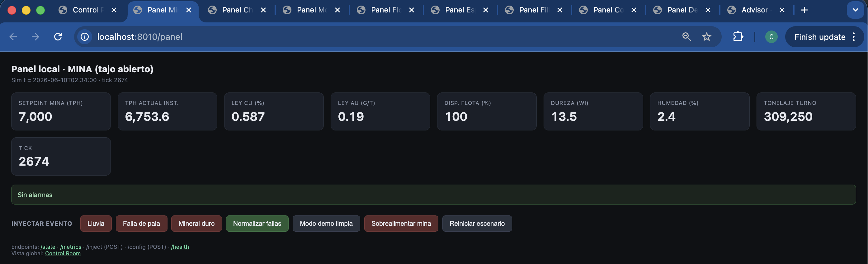Screen dimensions: 868x264
Task: Click the Sim t timestamp line
Action: [69, 80]
